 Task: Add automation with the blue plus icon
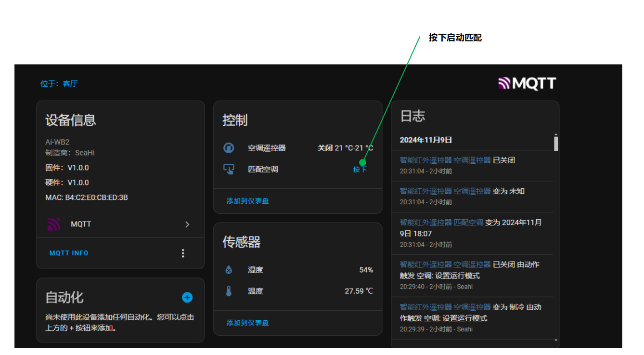pos(187,298)
